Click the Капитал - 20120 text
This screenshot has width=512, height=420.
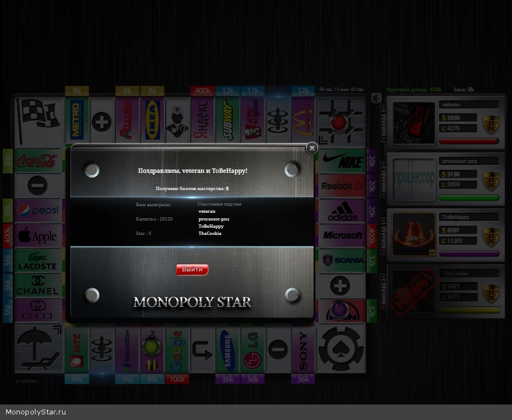pyautogui.click(x=154, y=219)
